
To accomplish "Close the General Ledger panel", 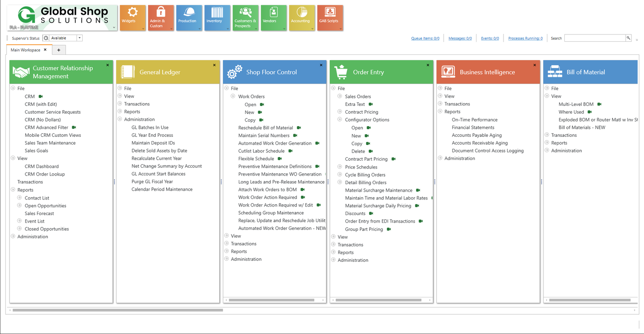I will click(x=215, y=65).
